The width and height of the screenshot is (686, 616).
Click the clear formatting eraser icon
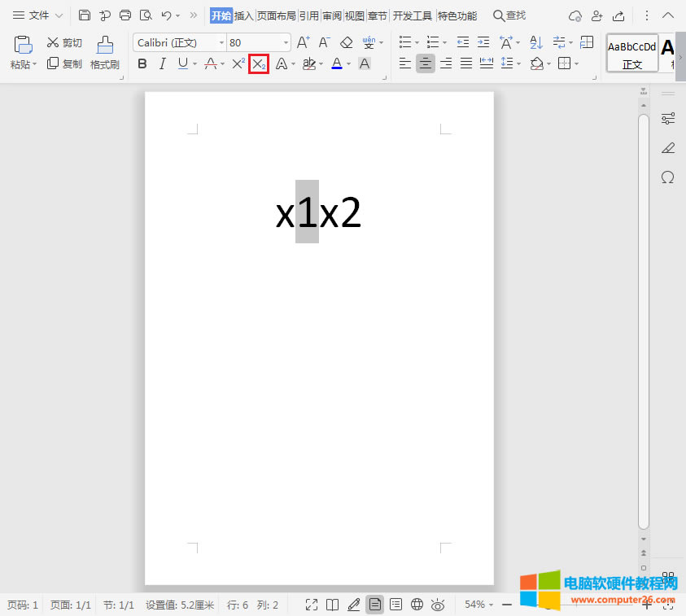[x=347, y=42]
